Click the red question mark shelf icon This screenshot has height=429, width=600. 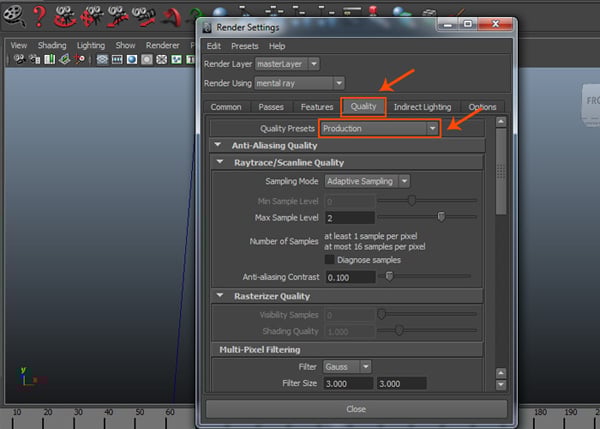click(x=39, y=16)
